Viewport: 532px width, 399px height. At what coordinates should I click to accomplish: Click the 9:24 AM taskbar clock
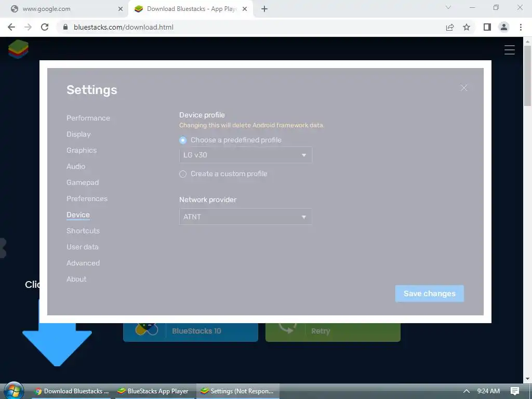click(488, 391)
